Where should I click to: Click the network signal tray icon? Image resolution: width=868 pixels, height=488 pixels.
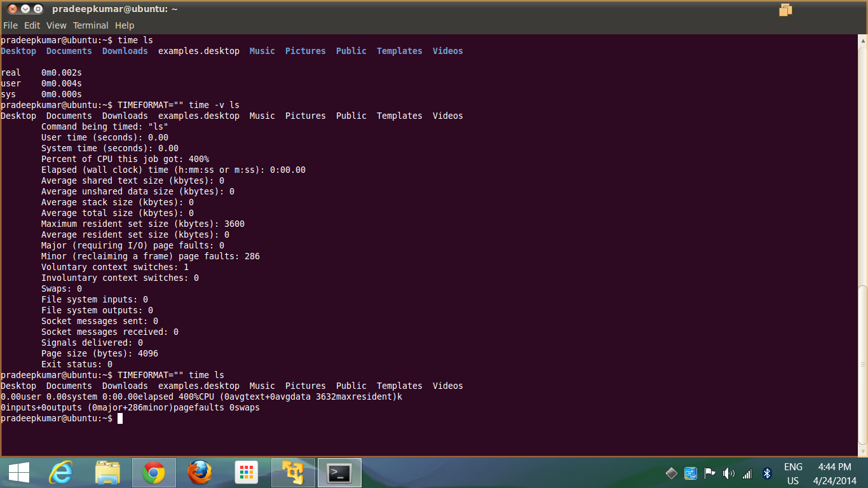(x=746, y=473)
